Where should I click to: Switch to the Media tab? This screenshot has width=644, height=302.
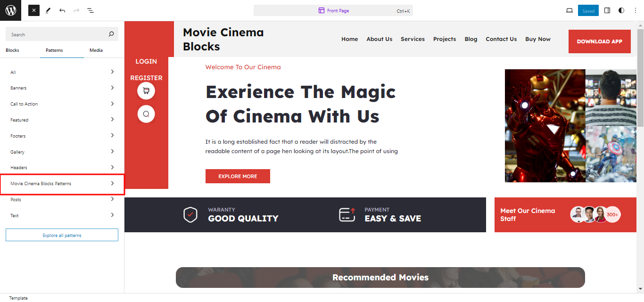(96, 50)
